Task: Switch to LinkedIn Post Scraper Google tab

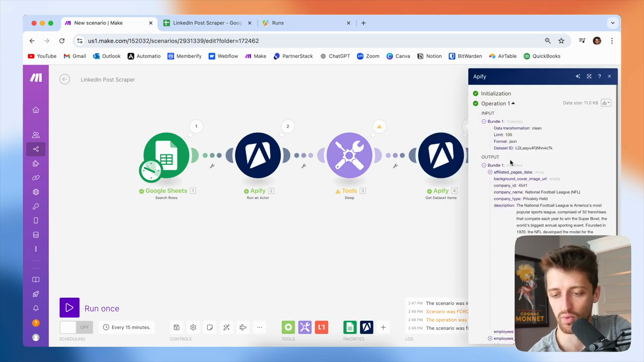Action: pyautogui.click(x=207, y=23)
